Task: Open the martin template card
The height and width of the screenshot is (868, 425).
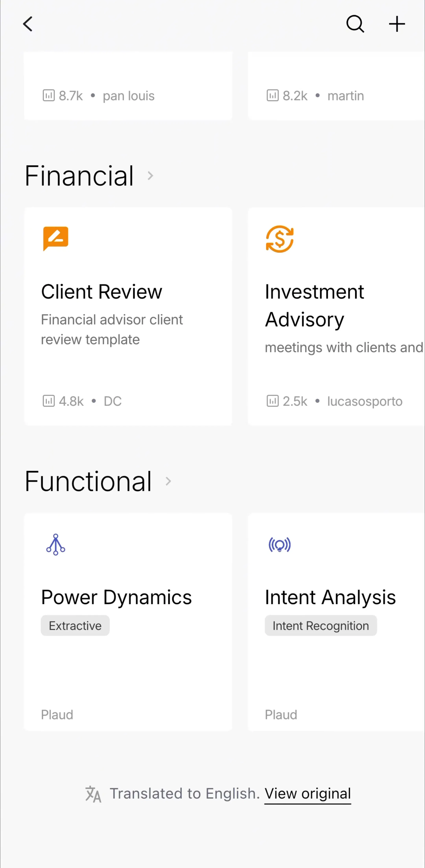Action: point(336,86)
